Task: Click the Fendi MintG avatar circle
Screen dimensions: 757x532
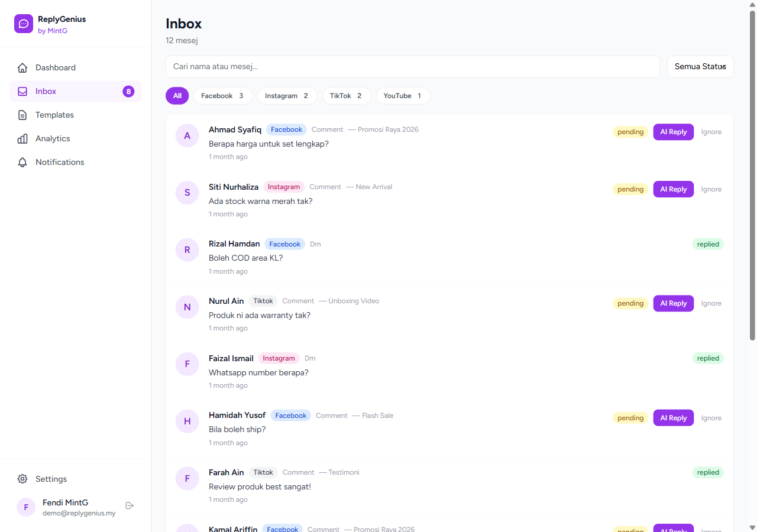Action: (26, 507)
